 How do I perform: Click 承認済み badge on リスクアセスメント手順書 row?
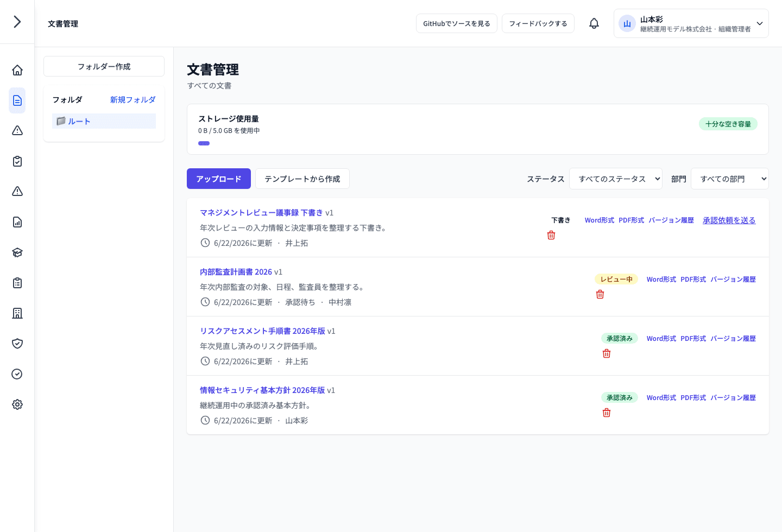pos(620,338)
